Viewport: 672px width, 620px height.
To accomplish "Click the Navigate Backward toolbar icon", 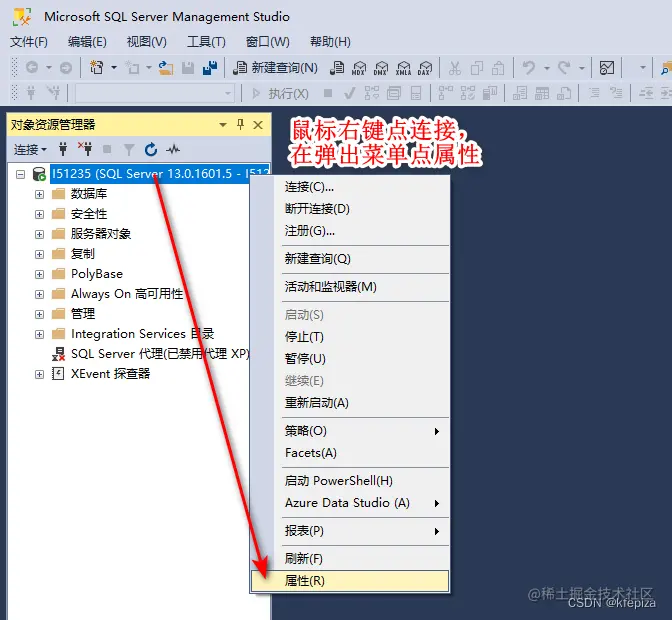I will [x=32, y=68].
